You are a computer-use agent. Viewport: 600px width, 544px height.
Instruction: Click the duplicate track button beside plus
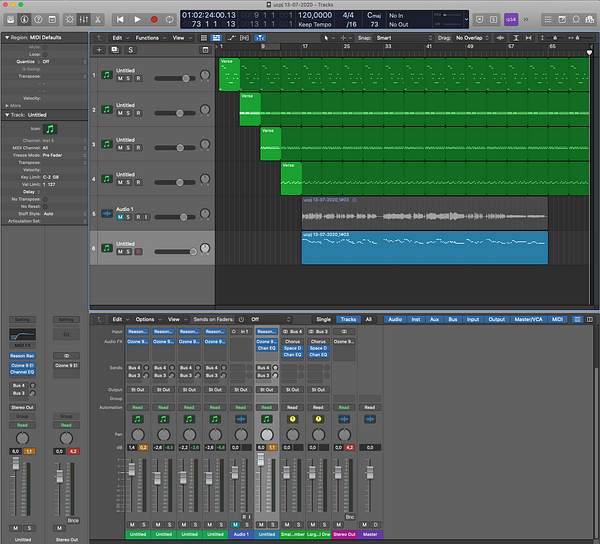click(114, 49)
